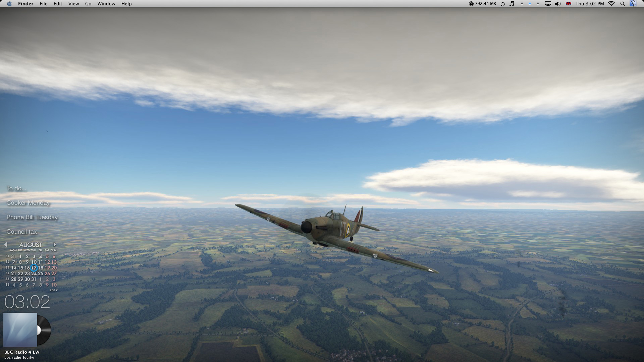Screen dimensions: 644x362
Task: Click the volume speaker icon
Action: pos(558,4)
